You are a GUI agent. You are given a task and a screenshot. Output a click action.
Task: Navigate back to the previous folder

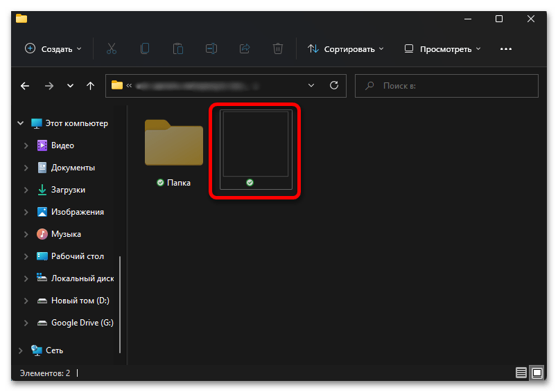coord(25,86)
